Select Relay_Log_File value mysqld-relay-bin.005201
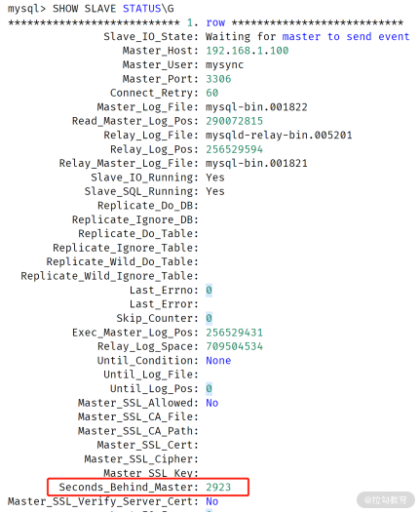 point(279,136)
